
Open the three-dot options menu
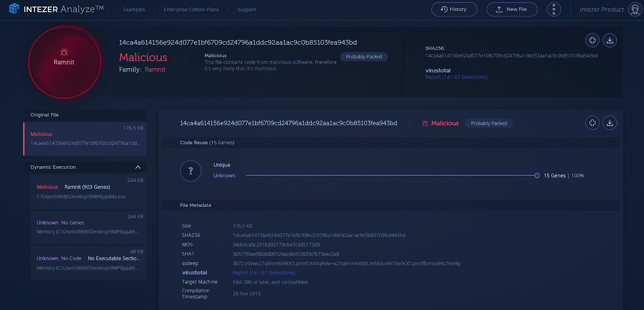pyautogui.click(x=554, y=9)
